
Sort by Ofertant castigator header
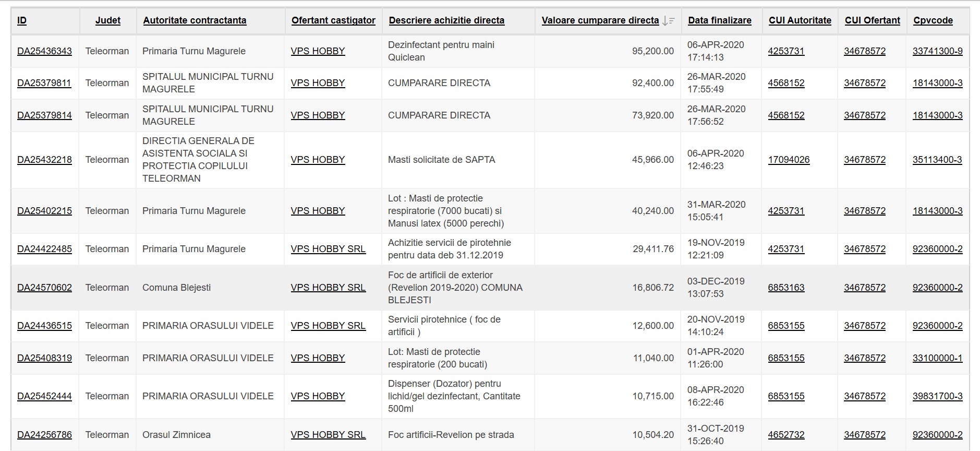coord(333,20)
